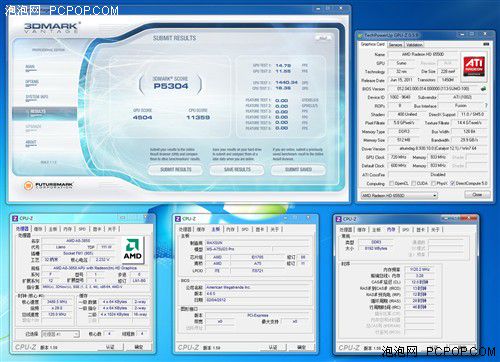Viewport: 500px width, 362px height.
Task: Open OPTIONS section in 3DMark sidebar
Action: click(x=32, y=83)
